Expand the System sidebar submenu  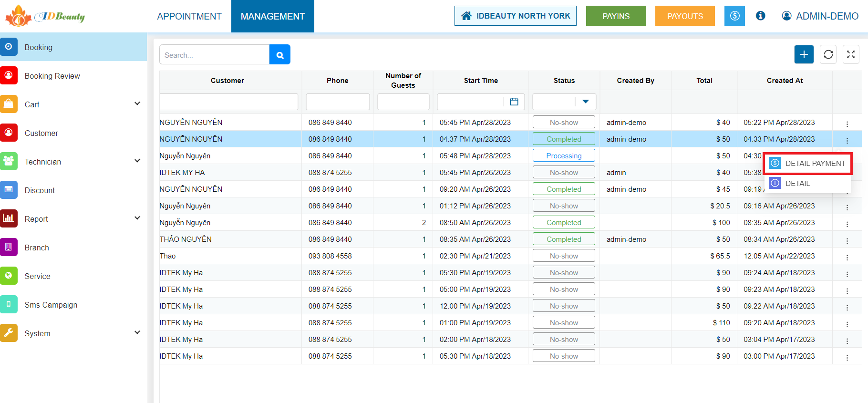point(137,332)
